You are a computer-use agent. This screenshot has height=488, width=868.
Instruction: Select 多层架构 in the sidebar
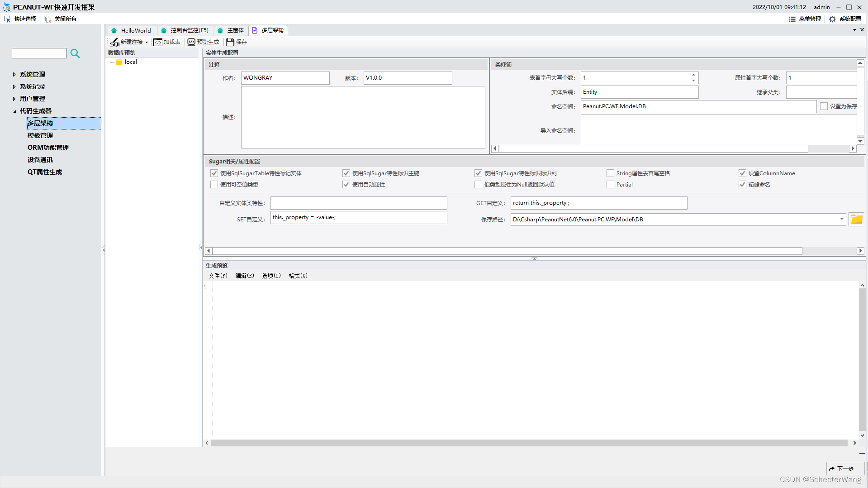tap(64, 123)
